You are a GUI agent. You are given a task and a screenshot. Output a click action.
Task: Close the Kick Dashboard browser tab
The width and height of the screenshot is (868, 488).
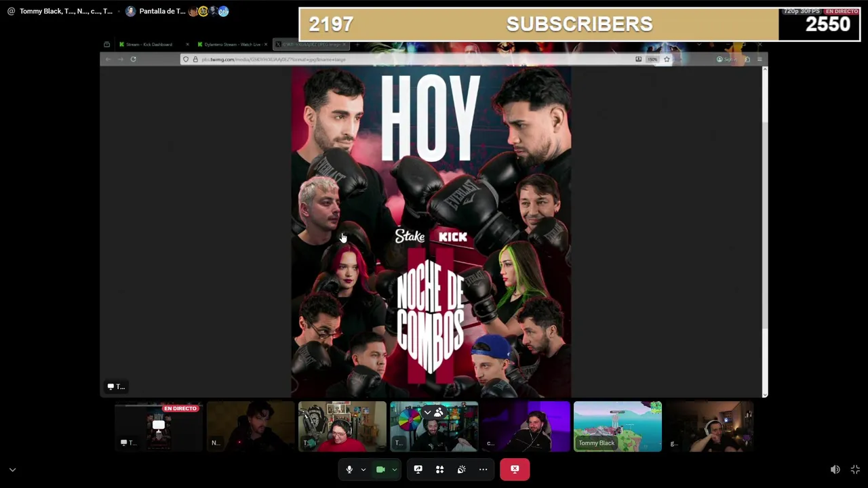coord(188,44)
